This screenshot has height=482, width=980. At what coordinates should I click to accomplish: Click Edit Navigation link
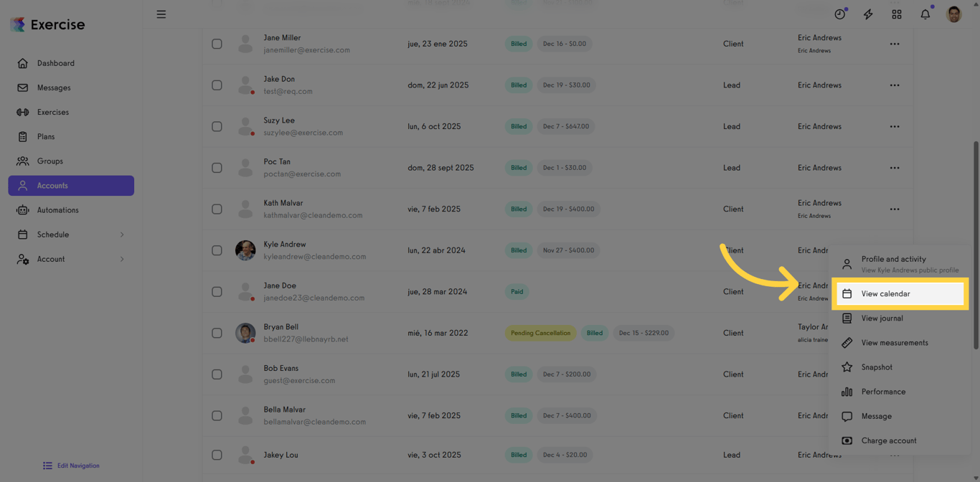tap(77, 466)
